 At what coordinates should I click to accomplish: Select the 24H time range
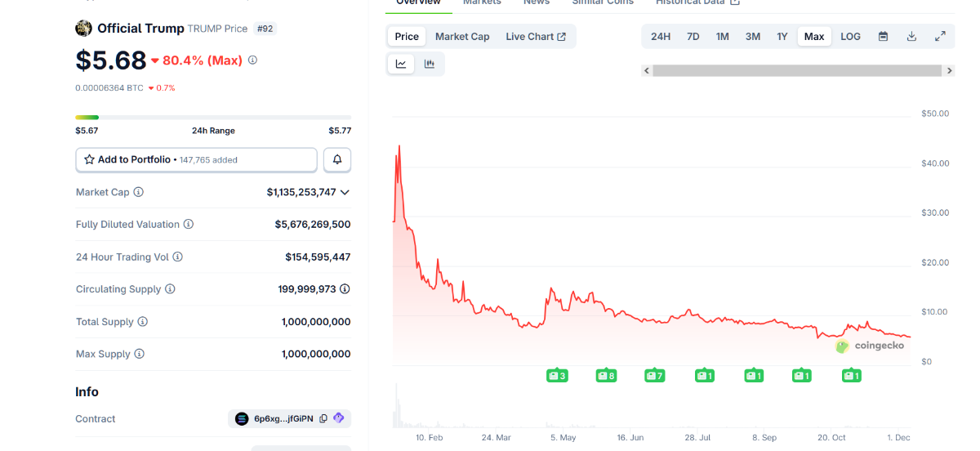click(x=661, y=37)
